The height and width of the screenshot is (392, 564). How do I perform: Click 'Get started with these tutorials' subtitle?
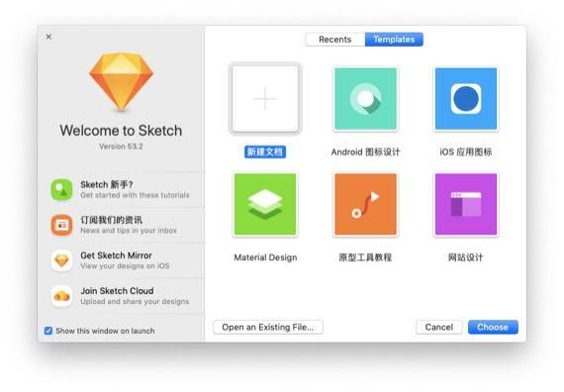[135, 195]
